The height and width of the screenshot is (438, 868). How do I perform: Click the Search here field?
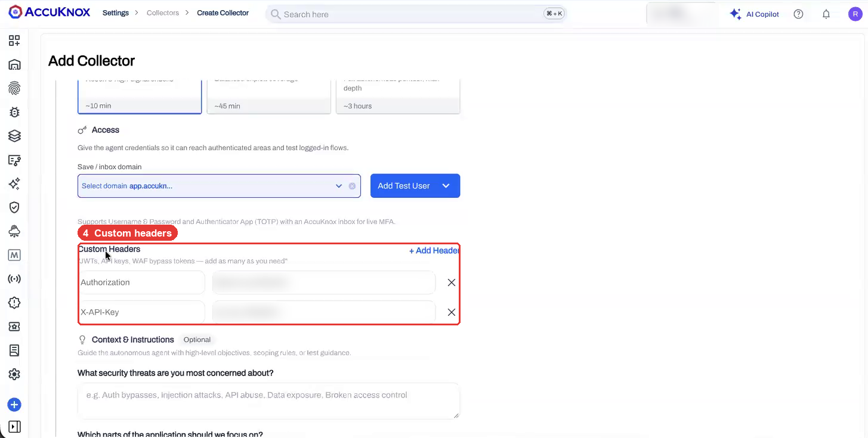click(416, 14)
